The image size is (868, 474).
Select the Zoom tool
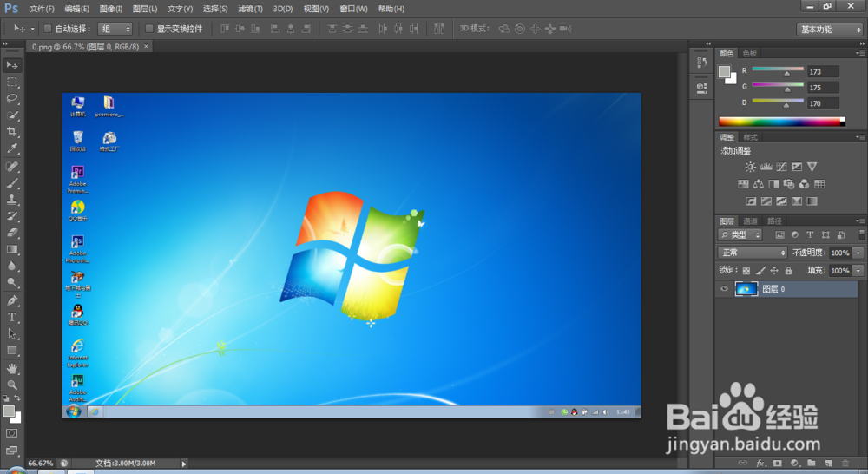pyautogui.click(x=11, y=385)
